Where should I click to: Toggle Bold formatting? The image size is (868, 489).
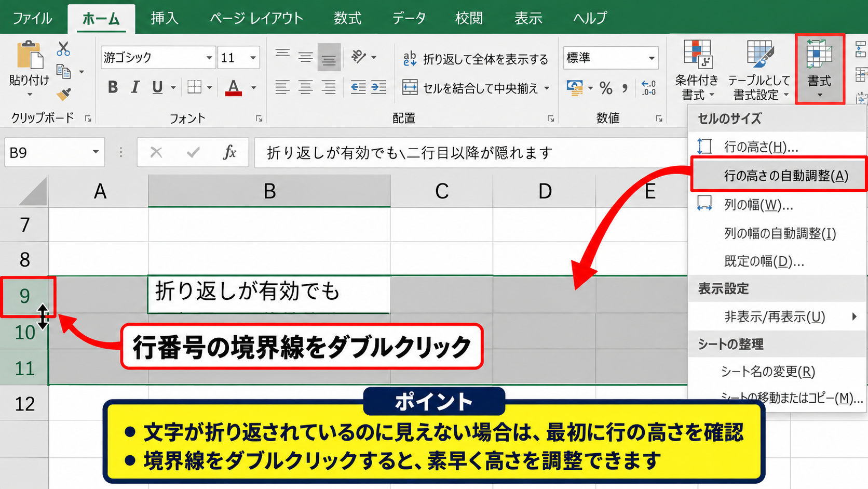coord(113,87)
